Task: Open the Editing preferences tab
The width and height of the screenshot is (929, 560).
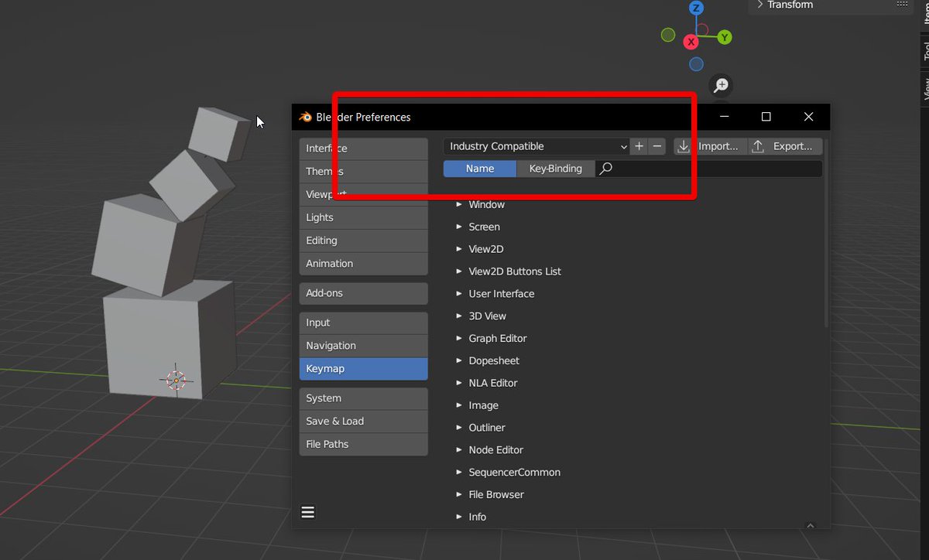Action: tap(363, 241)
